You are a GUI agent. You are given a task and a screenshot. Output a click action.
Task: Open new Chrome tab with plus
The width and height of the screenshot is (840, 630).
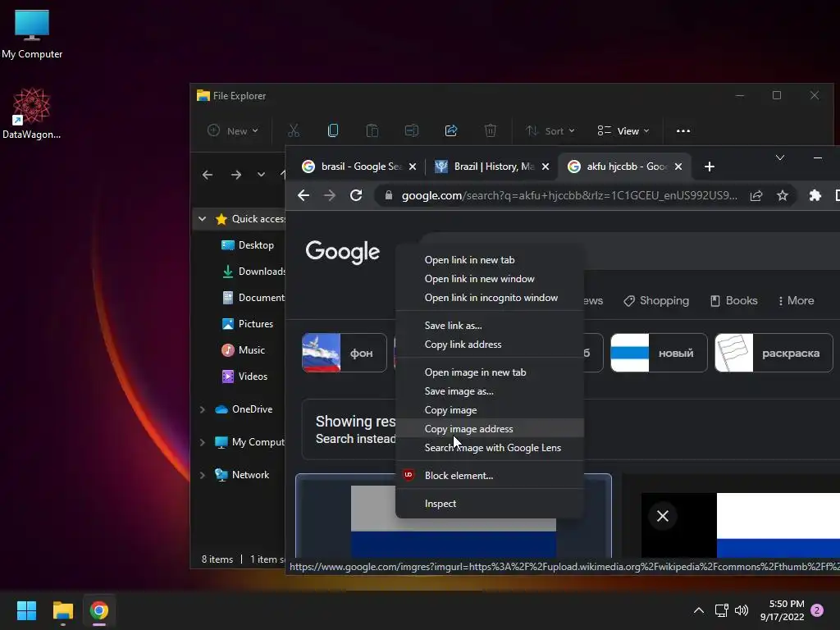(x=710, y=167)
